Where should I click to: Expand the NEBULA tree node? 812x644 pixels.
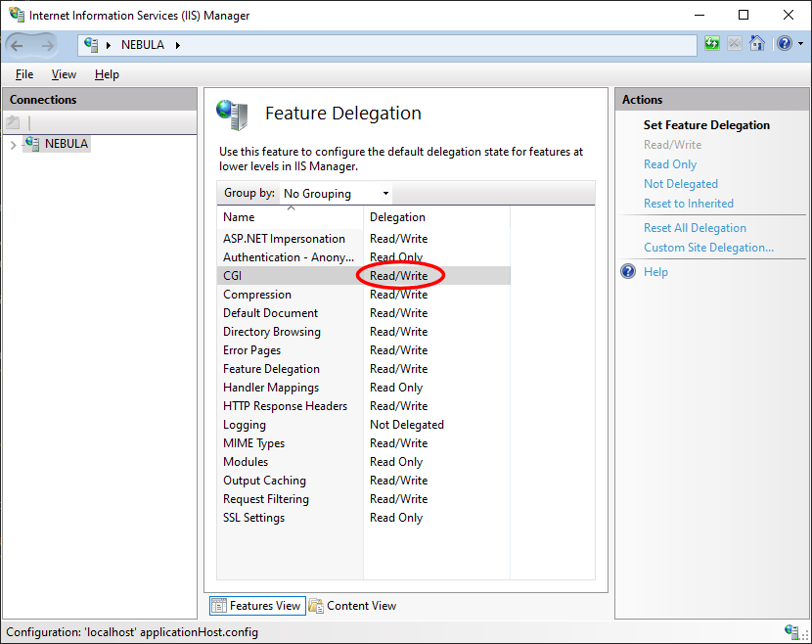pyautogui.click(x=13, y=145)
